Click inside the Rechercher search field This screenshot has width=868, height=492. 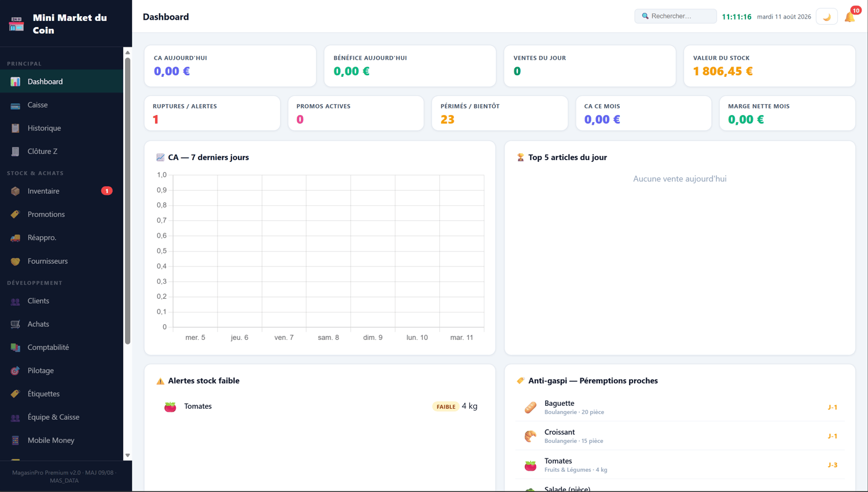(675, 16)
